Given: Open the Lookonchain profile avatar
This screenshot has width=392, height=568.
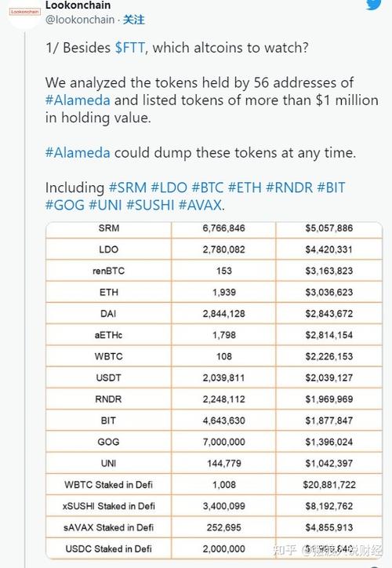Looking at the screenshot, I should tap(24, 13).
